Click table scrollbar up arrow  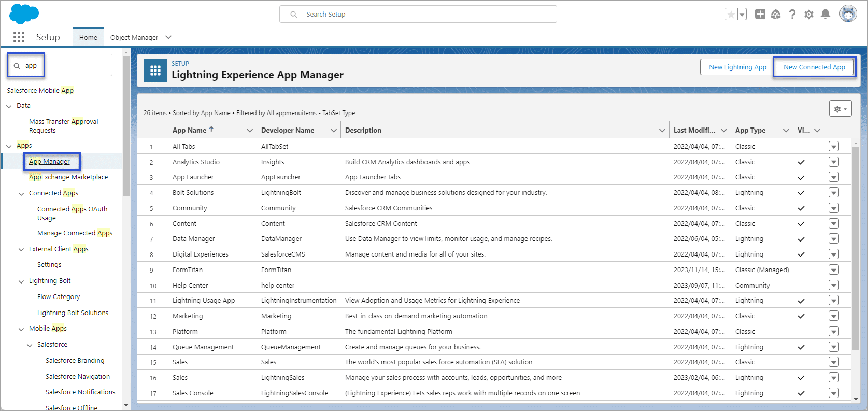coord(856,142)
